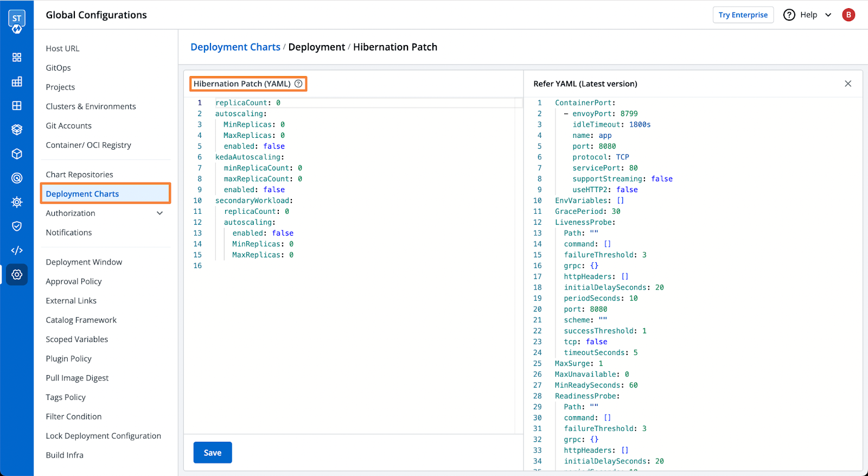The height and width of the screenshot is (476, 868).
Task: Open Pull Image Digest
Action: click(77, 378)
